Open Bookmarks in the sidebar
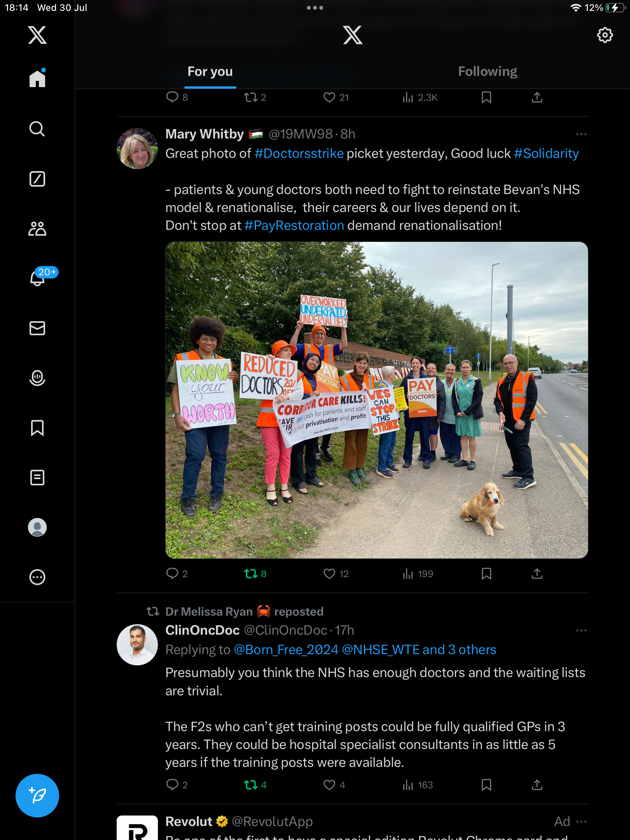This screenshot has width=630, height=840. 37,428
